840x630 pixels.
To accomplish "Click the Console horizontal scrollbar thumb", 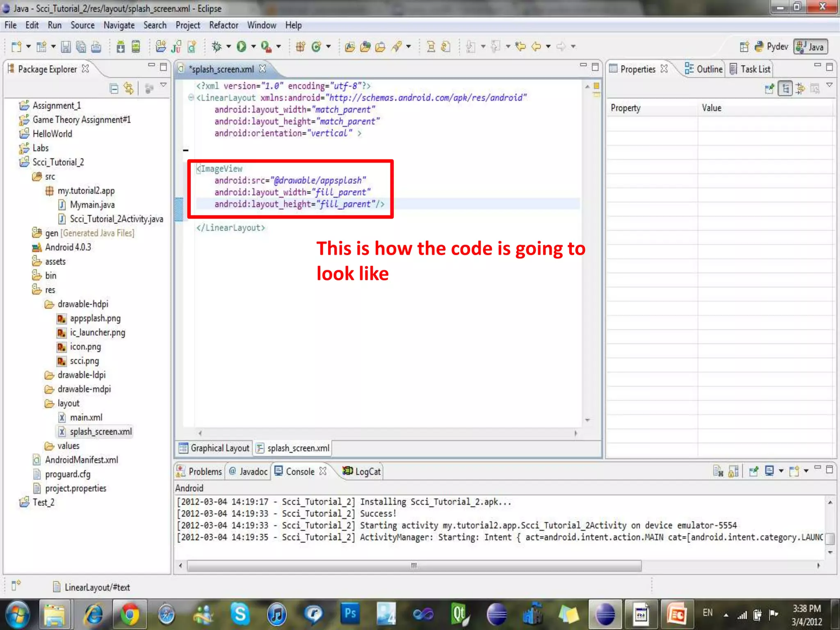I will 414,566.
